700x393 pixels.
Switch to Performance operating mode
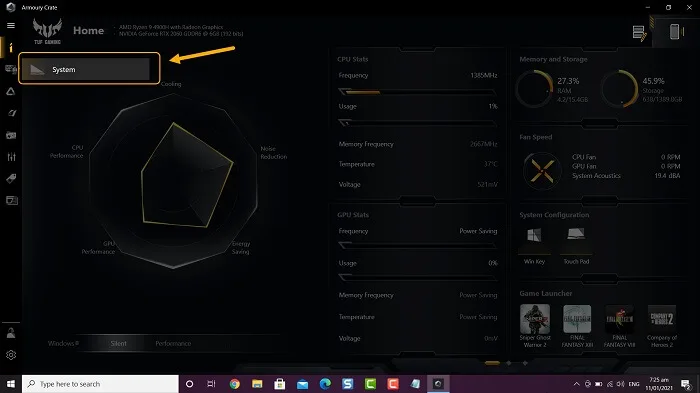(x=173, y=343)
